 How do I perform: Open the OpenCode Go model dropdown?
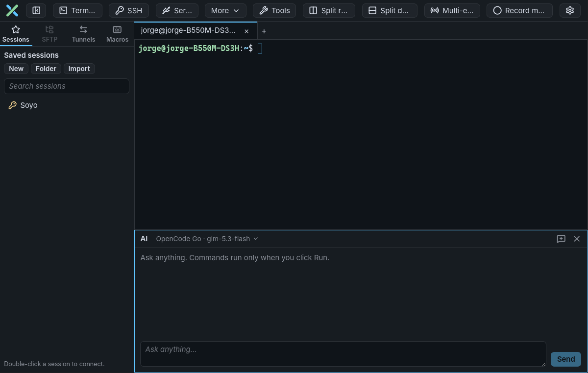pos(207,239)
